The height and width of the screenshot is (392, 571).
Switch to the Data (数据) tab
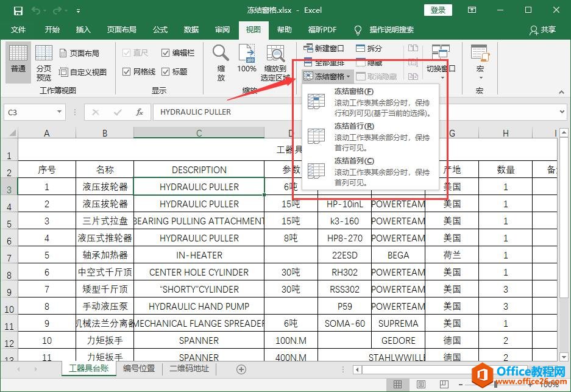click(191, 30)
